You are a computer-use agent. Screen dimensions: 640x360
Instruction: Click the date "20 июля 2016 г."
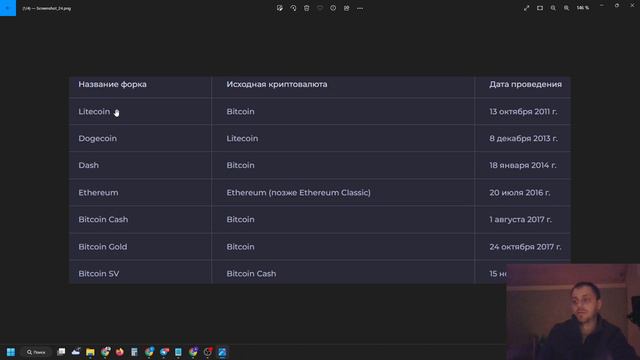(520, 193)
